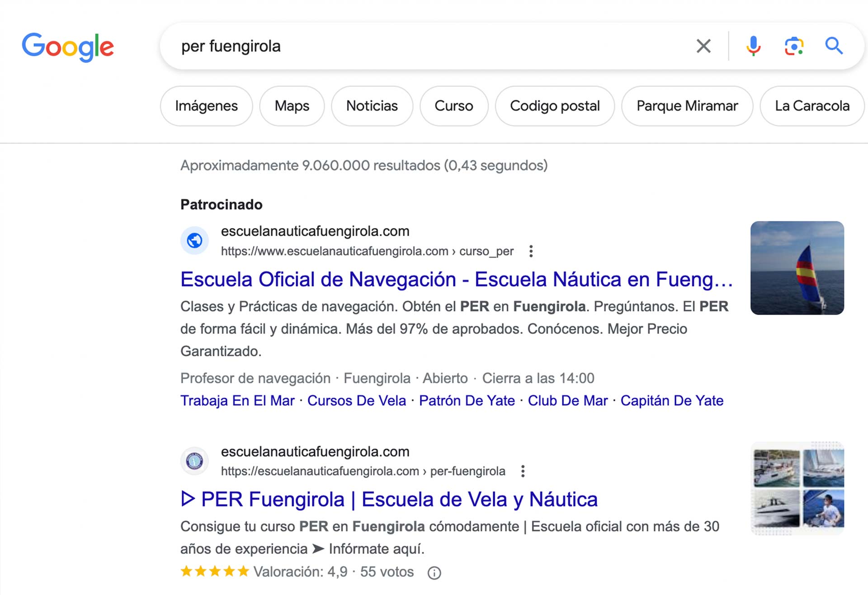Open the 'Patrón De Yate' sitelink
Screen dimensions: 868x595
[x=467, y=401]
